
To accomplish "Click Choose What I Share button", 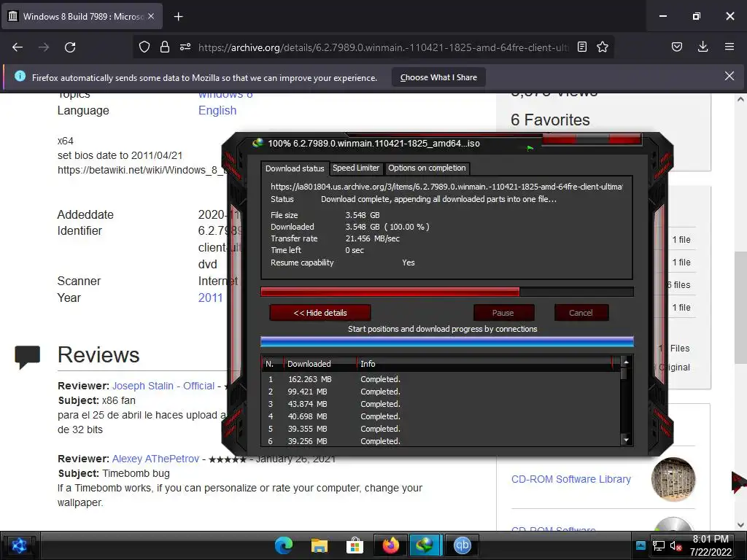I will coord(438,77).
